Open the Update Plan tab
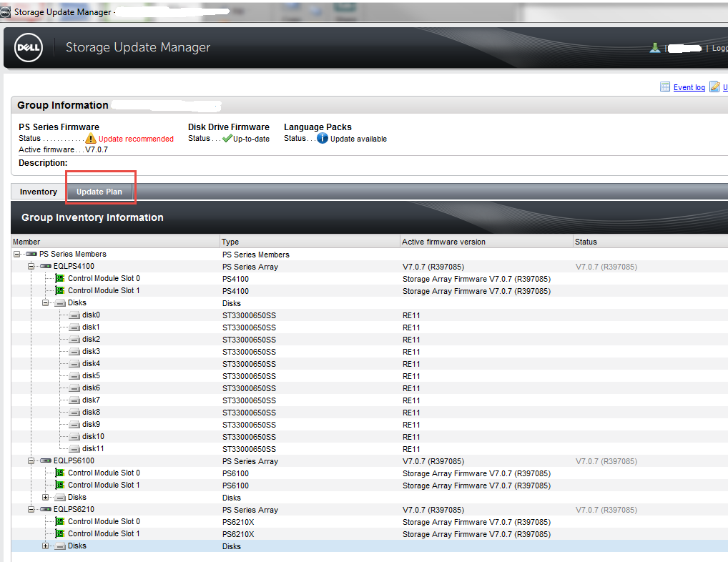Viewport: 728px width, 562px height. (x=99, y=192)
